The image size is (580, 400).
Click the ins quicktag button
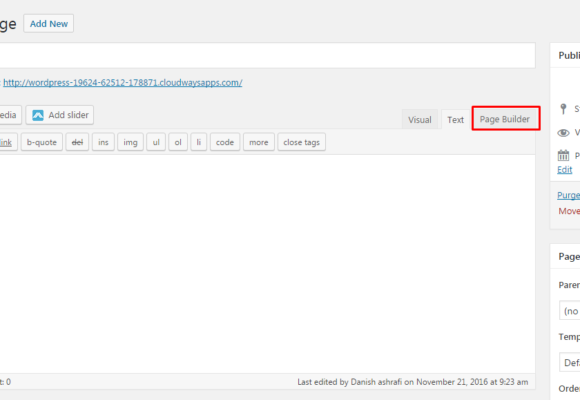103,142
